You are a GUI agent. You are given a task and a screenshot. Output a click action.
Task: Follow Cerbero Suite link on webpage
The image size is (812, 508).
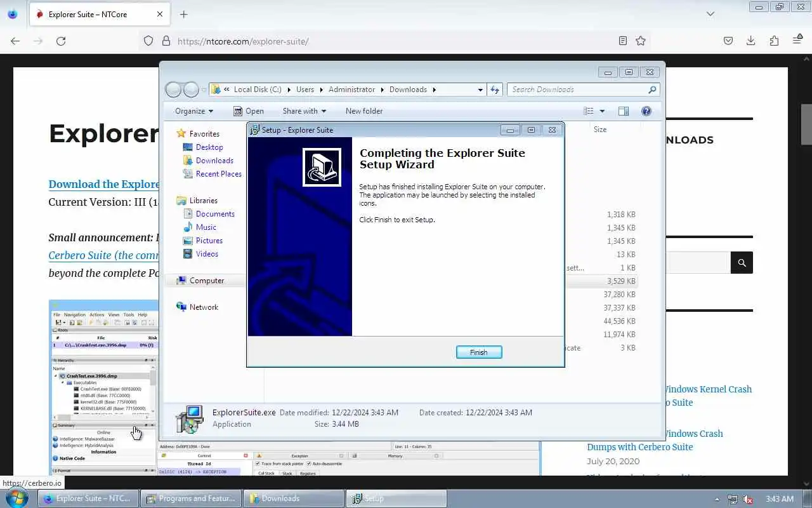(x=103, y=255)
